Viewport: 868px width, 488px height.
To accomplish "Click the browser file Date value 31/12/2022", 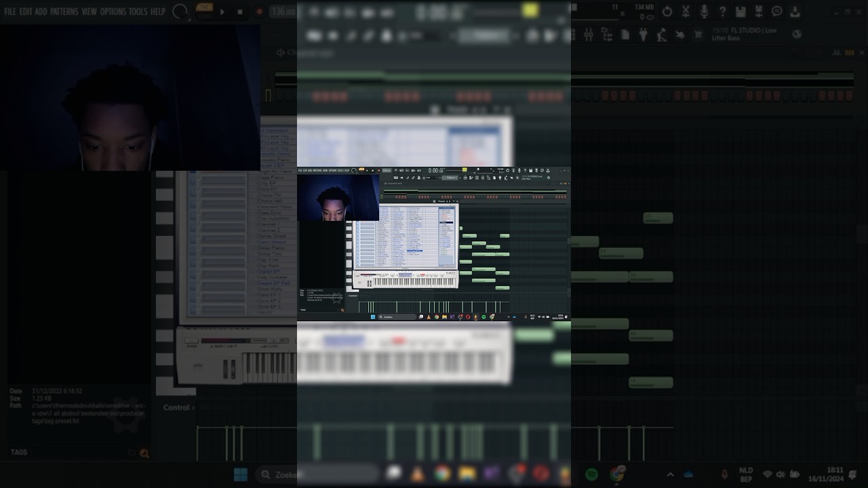I will click(57, 392).
